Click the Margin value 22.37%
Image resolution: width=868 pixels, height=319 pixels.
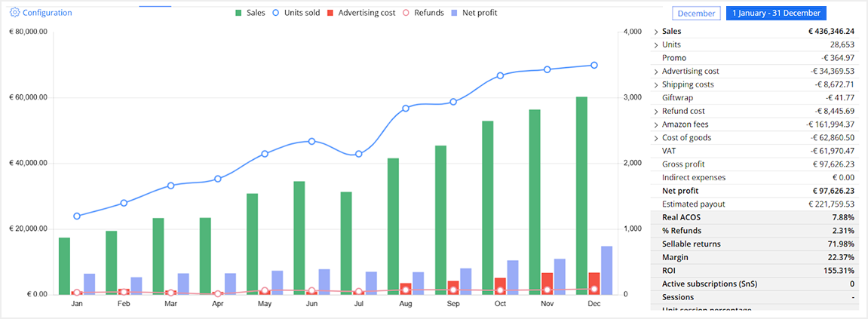841,257
